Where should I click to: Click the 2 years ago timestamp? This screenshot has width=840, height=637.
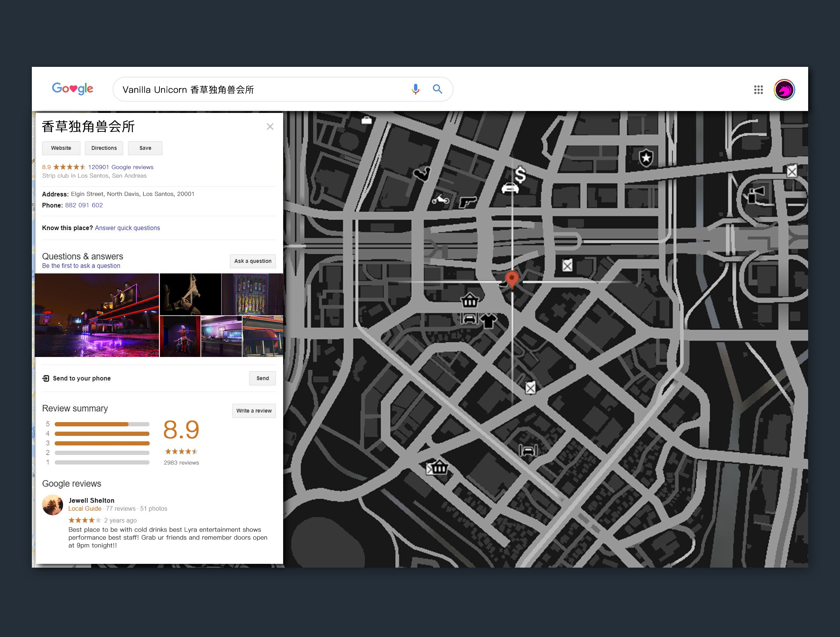point(120,520)
